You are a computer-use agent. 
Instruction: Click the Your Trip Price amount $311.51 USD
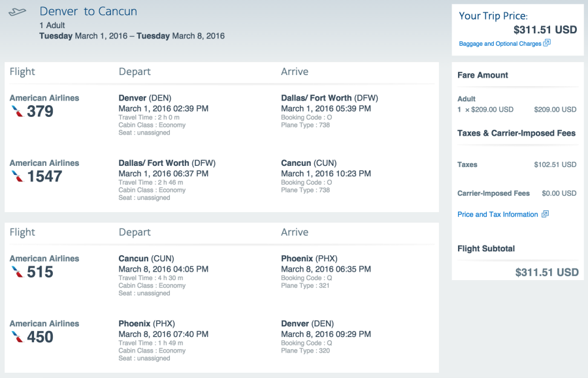coord(545,29)
